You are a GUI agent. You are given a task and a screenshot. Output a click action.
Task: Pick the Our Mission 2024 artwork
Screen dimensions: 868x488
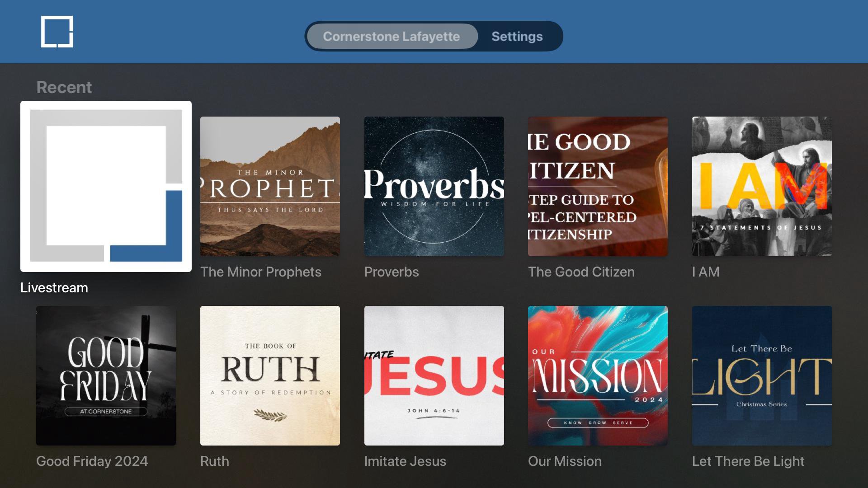pyautogui.click(x=598, y=375)
